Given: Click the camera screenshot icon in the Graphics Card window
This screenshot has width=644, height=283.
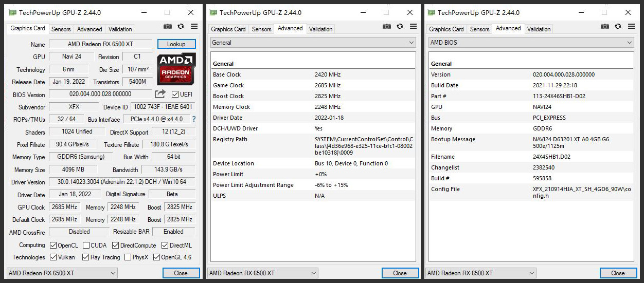Looking at the screenshot, I should (x=168, y=26).
